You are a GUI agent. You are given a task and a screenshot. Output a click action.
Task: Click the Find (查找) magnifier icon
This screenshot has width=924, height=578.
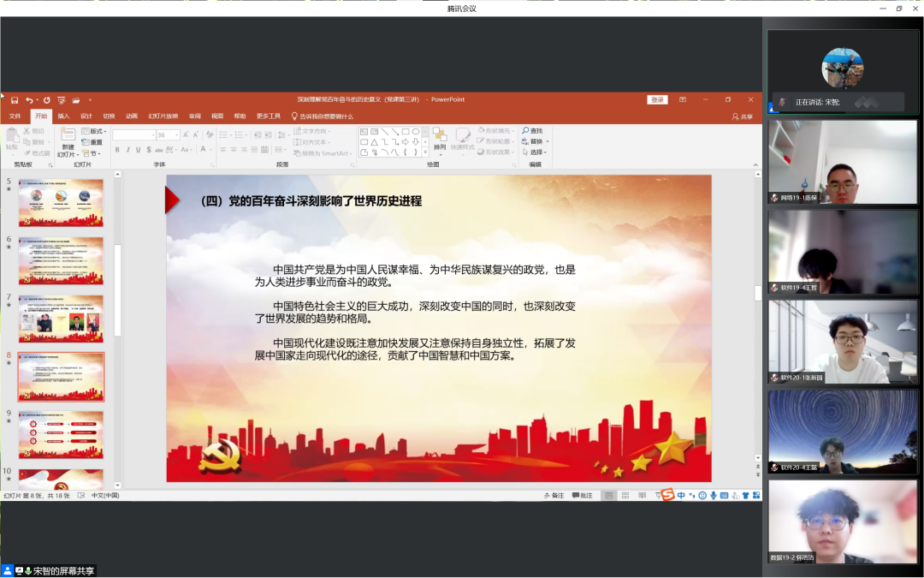pyautogui.click(x=525, y=131)
